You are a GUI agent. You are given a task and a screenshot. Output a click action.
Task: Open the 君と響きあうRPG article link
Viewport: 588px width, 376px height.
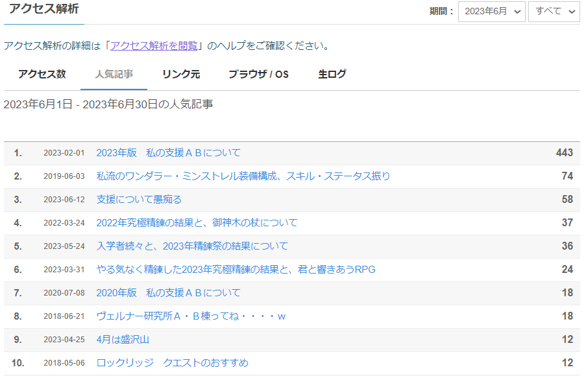236,269
